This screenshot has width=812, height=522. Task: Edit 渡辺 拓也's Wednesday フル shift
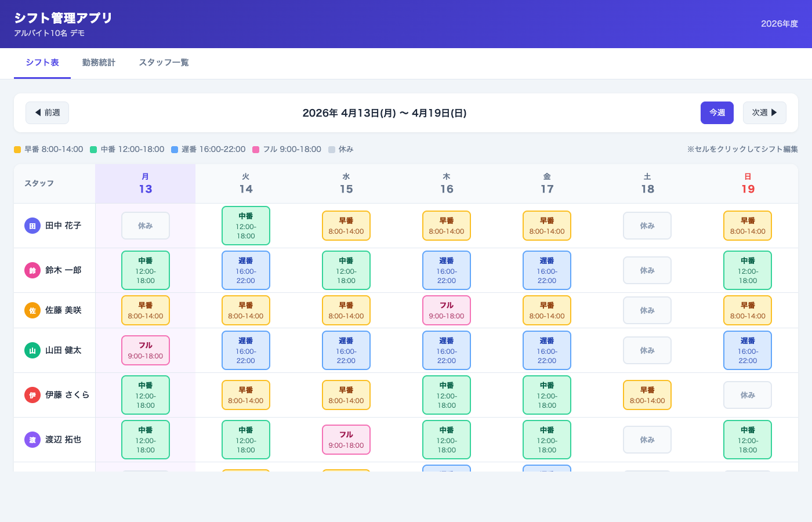[x=346, y=440]
